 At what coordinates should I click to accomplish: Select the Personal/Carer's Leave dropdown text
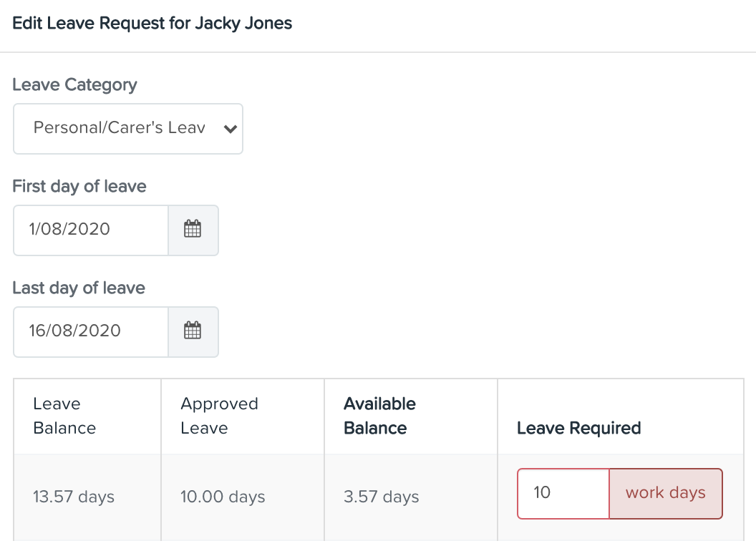pyautogui.click(x=120, y=128)
